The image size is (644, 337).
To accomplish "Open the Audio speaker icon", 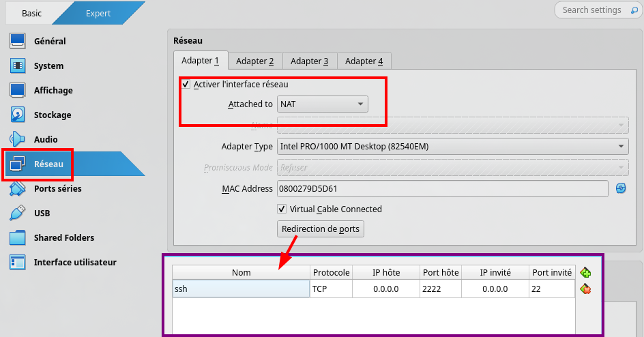I will (x=17, y=139).
